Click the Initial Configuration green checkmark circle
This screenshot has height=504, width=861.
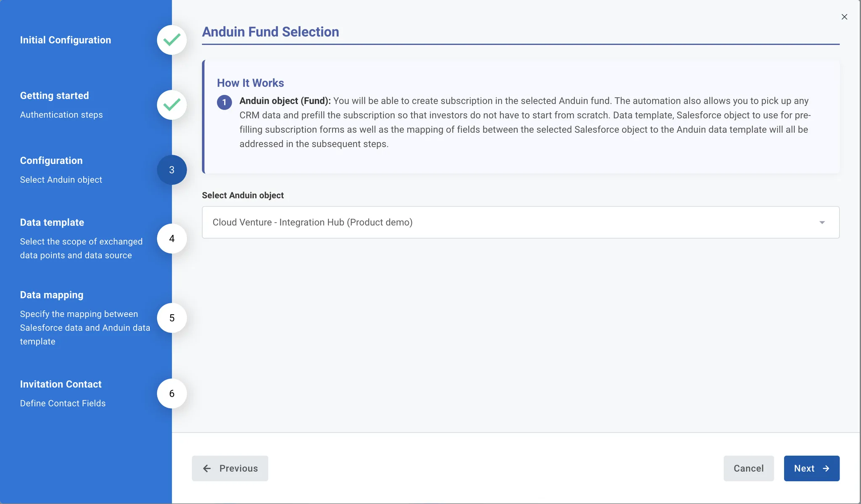tap(172, 40)
